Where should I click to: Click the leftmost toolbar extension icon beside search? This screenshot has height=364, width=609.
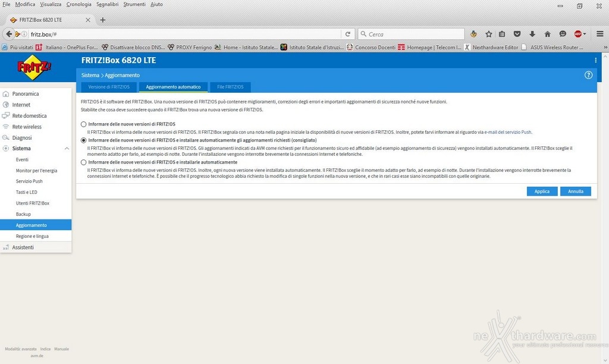coord(473,34)
